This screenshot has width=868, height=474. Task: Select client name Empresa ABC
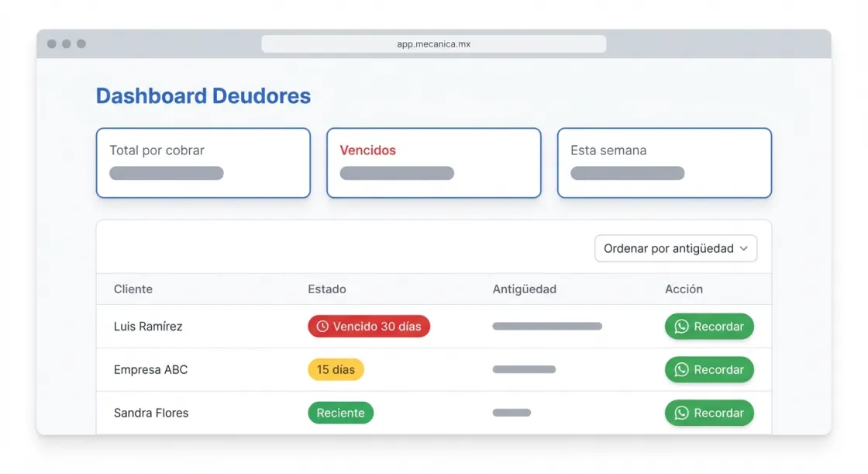150,370
